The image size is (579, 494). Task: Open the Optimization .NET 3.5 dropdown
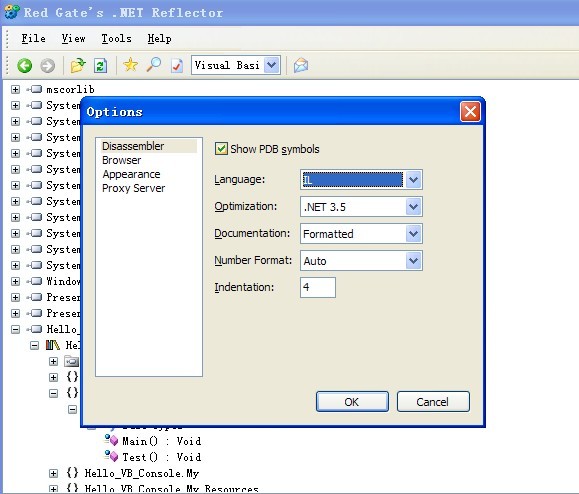414,207
